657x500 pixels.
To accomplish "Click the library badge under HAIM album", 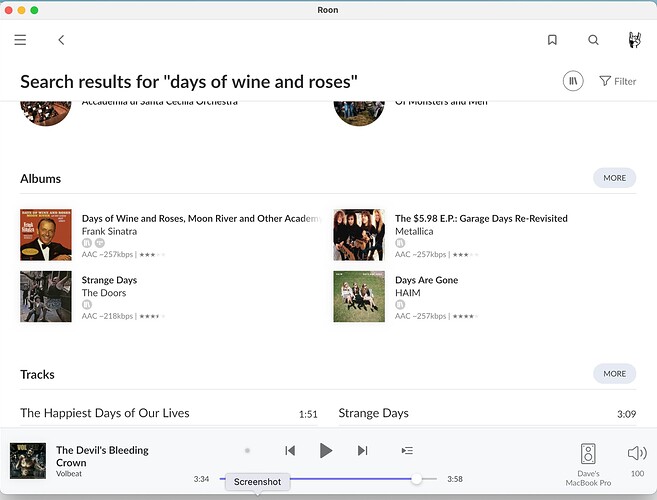I will pyautogui.click(x=400, y=304).
